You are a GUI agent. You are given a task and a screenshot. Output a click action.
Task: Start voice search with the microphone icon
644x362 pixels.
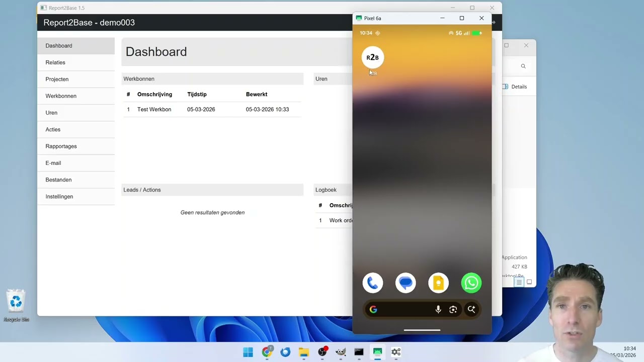[438, 310]
